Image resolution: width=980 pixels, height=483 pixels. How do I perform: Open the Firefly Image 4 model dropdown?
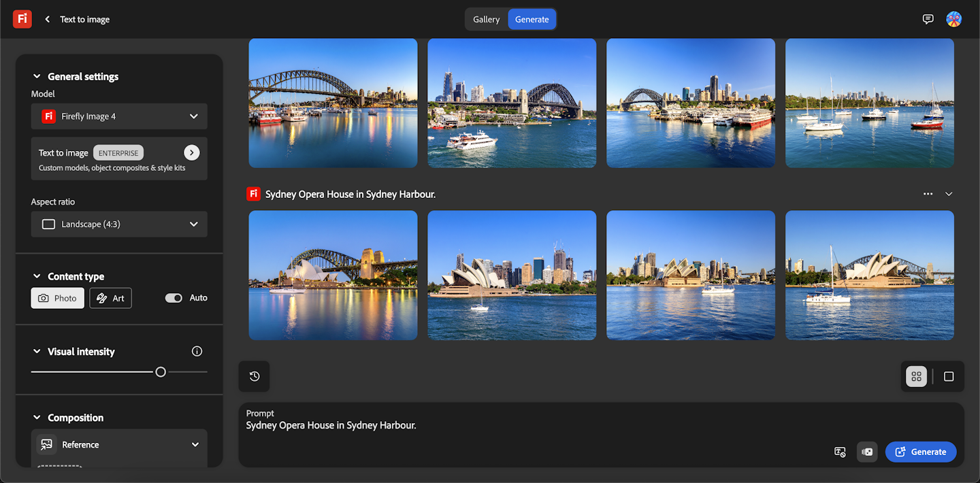(119, 116)
